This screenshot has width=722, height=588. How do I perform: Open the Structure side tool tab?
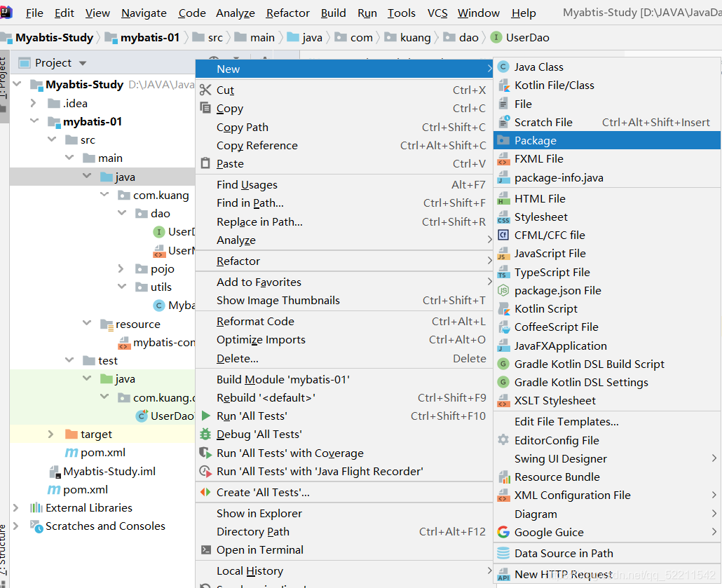pyautogui.click(x=4, y=555)
